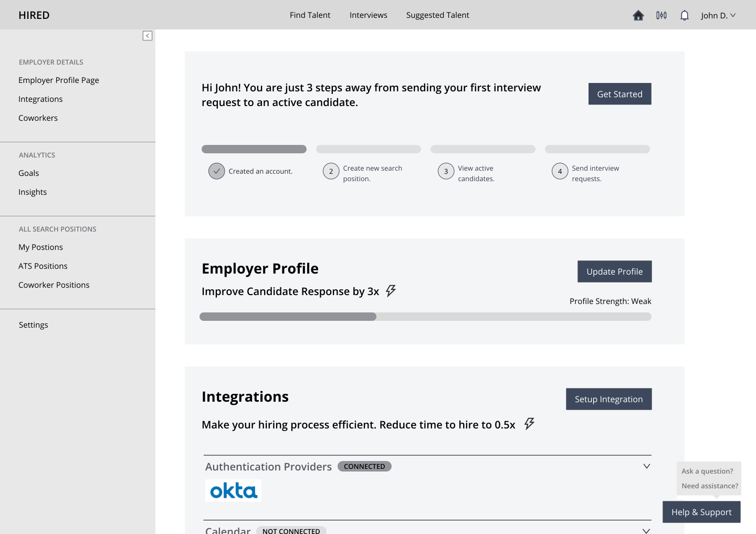Open the filters icon beside home
Viewport: 756px width, 534px height.
point(661,15)
